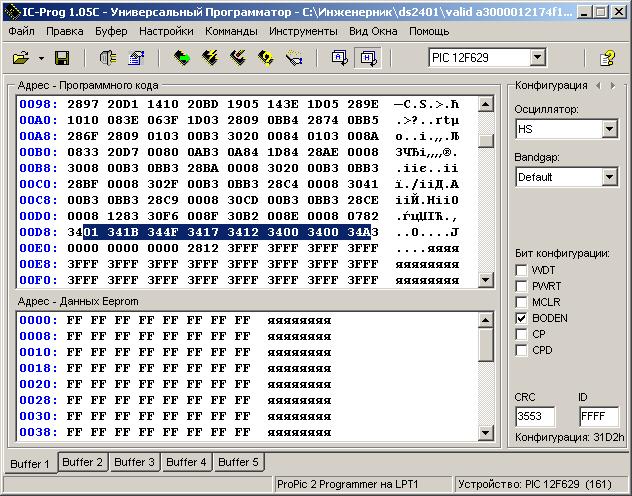Open the Окна menu

383,31
